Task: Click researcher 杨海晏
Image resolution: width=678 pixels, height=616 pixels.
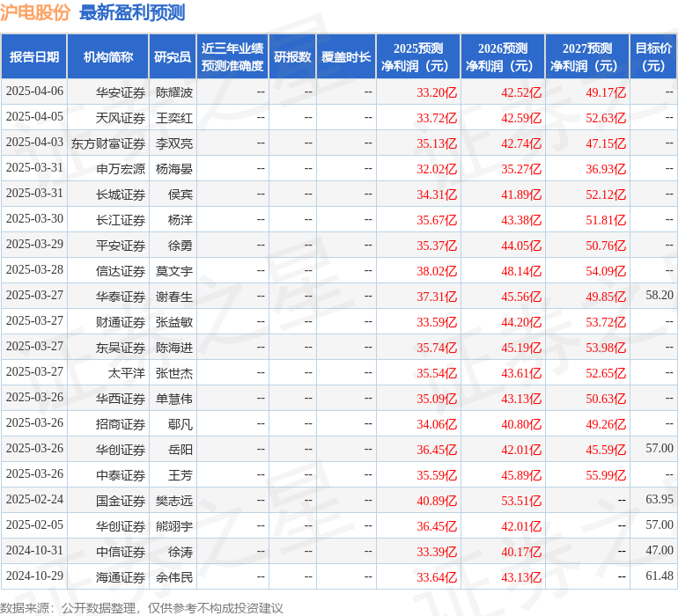Action: coord(173,169)
